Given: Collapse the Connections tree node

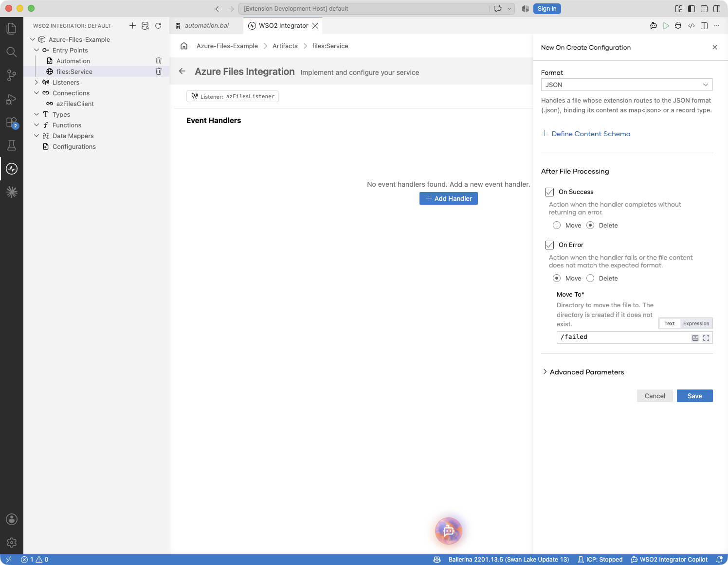Looking at the screenshot, I should coord(36,93).
